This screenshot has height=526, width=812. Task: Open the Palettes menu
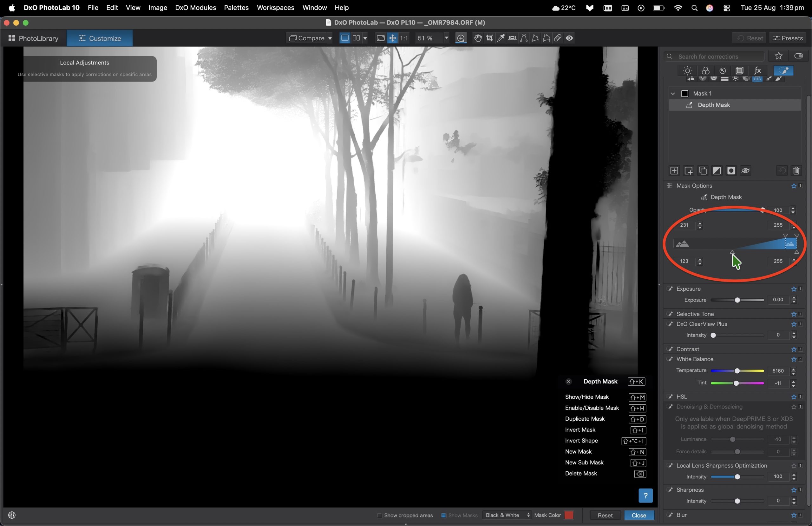coord(236,8)
